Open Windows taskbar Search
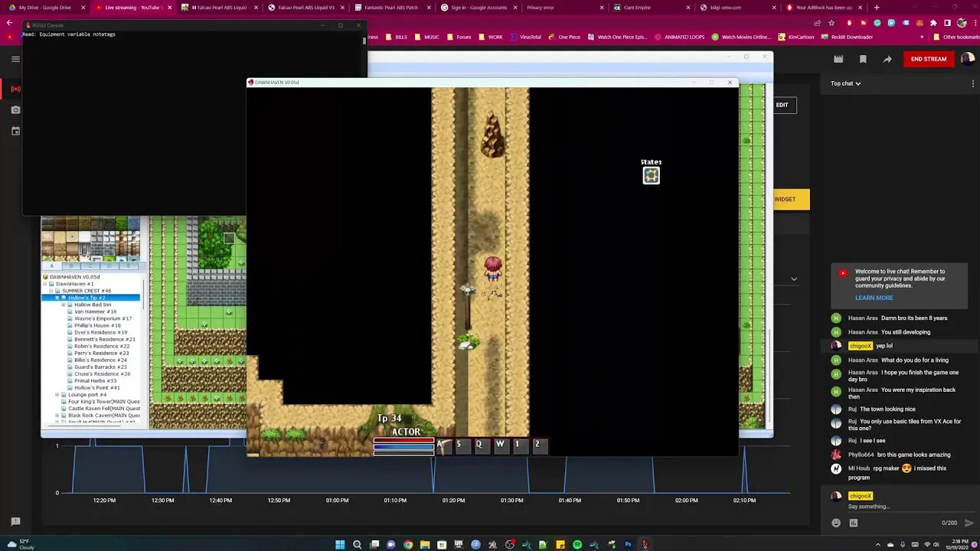The height and width of the screenshot is (551, 980). [357, 545]
